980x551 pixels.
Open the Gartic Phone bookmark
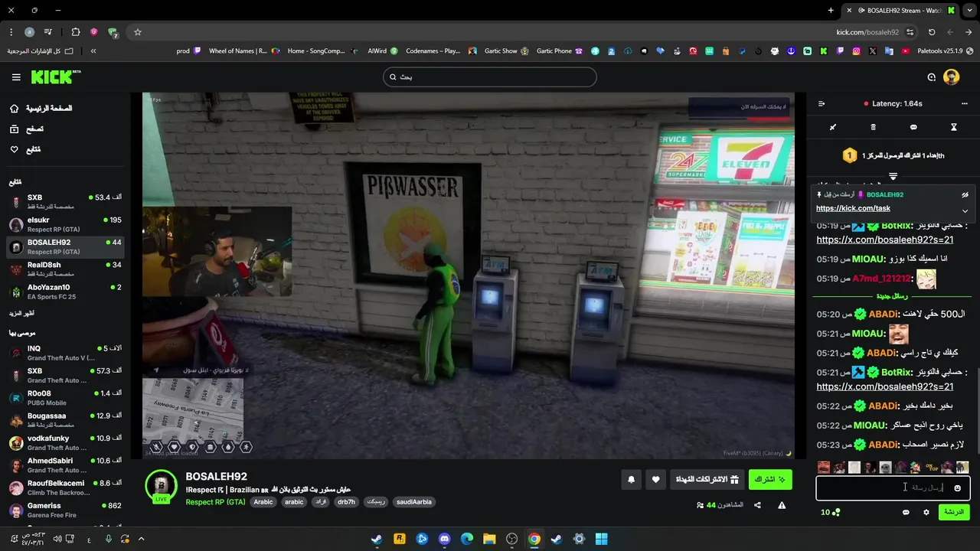[x=559, y=51]
